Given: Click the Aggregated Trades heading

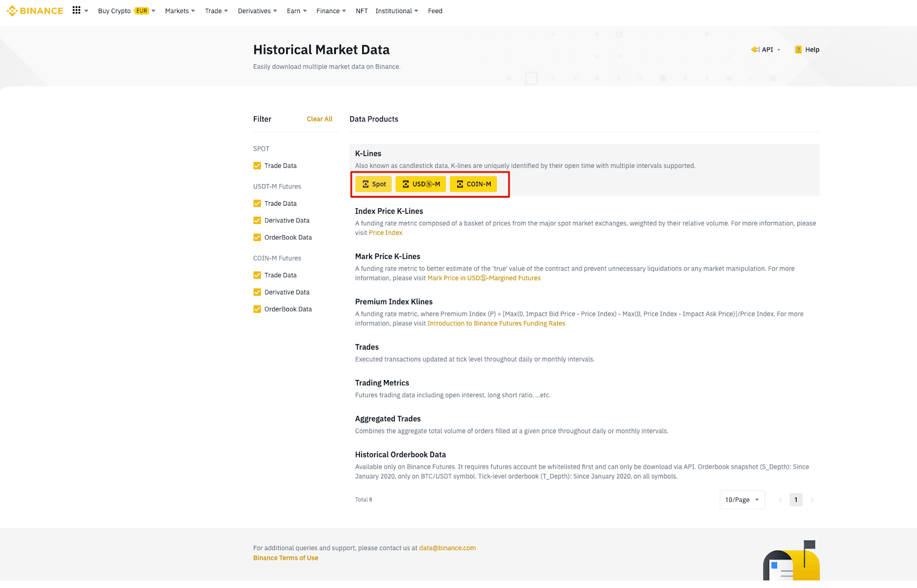Looking at the screenshot, I should (x=388, y=419).
